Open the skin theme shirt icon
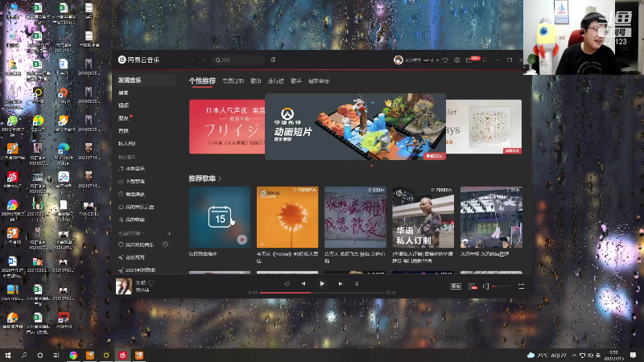This screenshot has height=362, width=644. tap(445, 60)
